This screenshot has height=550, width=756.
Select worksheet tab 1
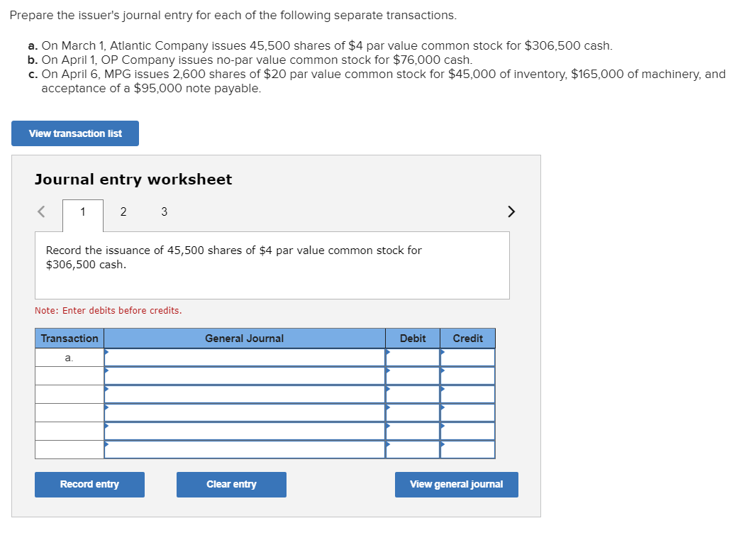coord(82,212)
